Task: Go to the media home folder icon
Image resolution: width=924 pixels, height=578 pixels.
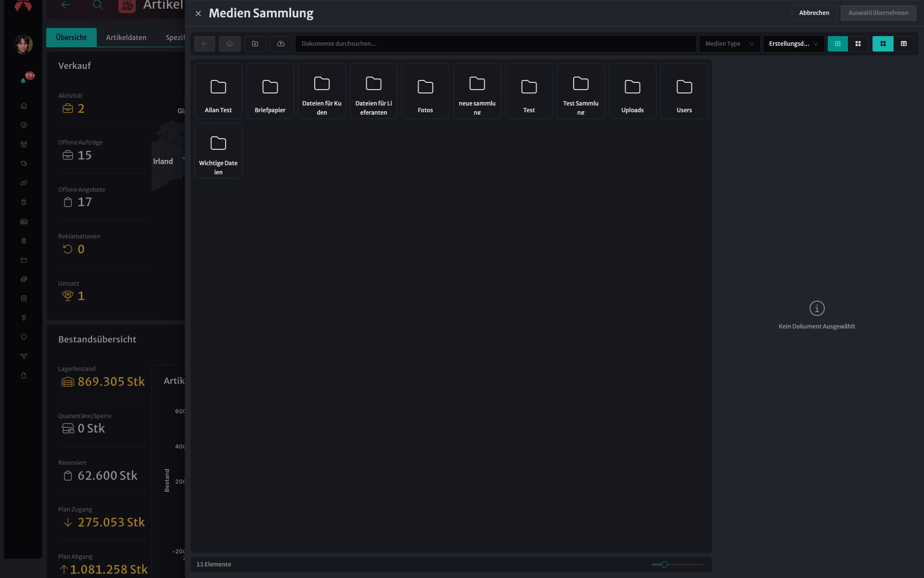Action: tap(230, 44)
